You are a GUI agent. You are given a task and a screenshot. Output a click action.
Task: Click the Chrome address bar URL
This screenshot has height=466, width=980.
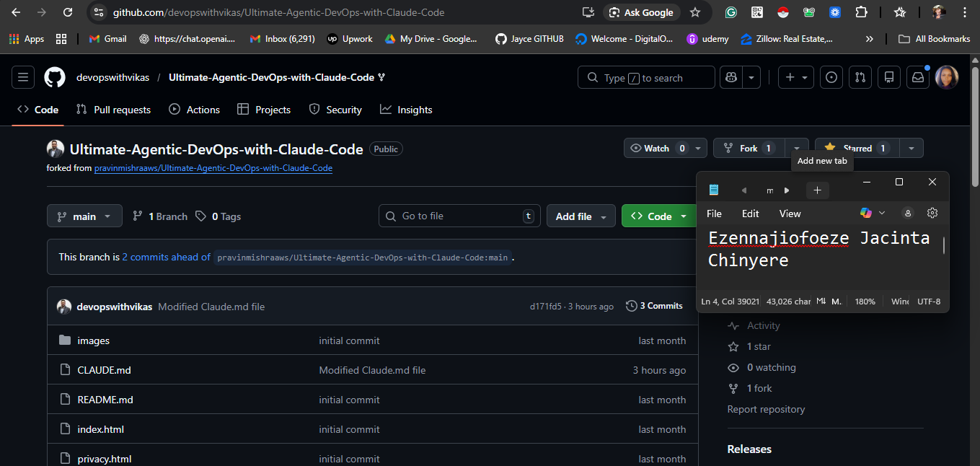pos(278,12)
